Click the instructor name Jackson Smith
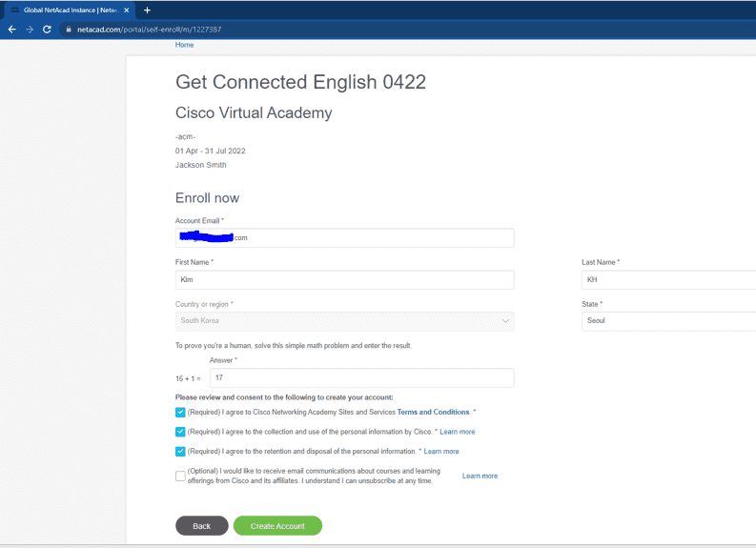The width and height of the screenshot is (756, 548). (x=200, y=165)
